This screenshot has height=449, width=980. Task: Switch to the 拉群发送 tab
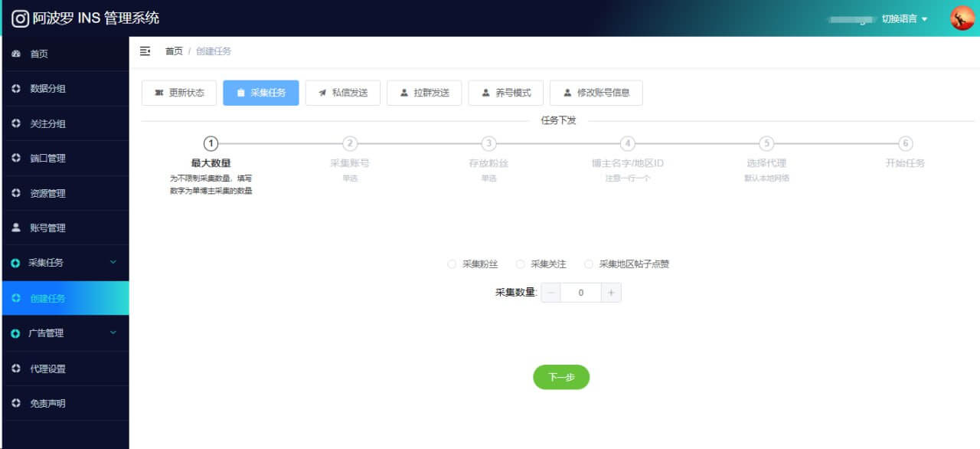[424, 93]
